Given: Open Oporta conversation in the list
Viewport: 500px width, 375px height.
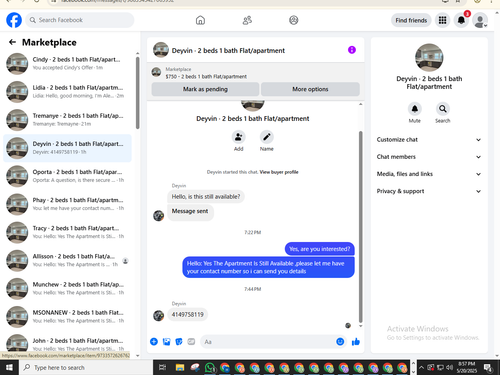Looking at the screenshot, I should [67, 176].
